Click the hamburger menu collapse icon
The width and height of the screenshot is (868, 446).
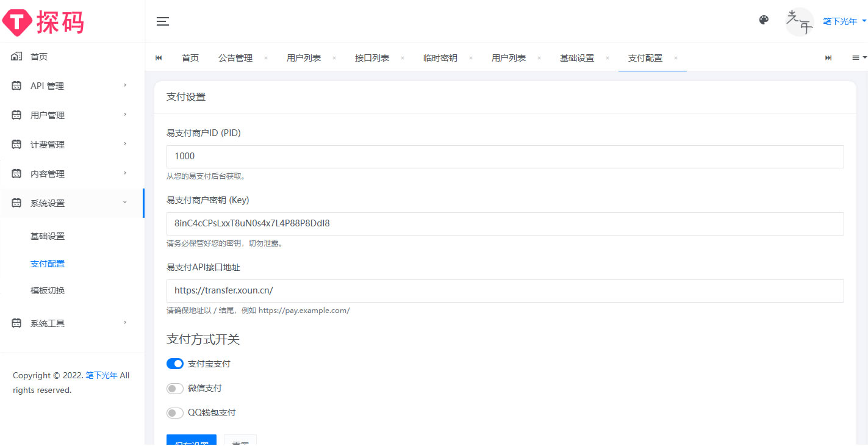tap(162, 21)
